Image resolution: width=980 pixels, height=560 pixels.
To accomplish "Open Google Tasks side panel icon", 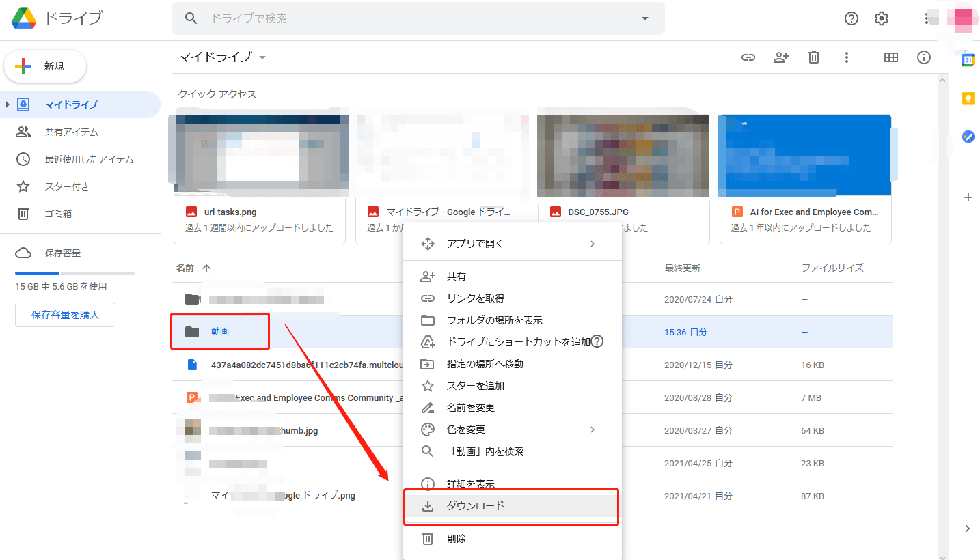I will coord(968,136).
